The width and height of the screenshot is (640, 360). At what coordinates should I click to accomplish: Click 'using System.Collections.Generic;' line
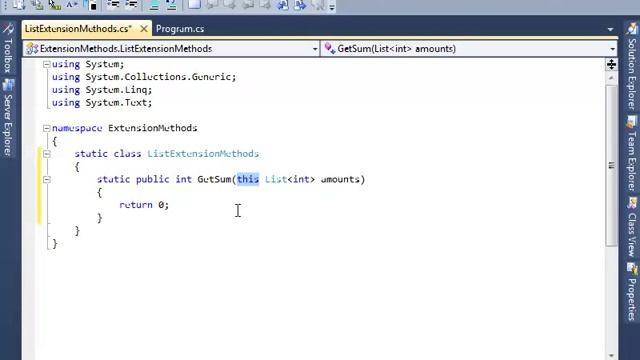(x=144, y=77)
